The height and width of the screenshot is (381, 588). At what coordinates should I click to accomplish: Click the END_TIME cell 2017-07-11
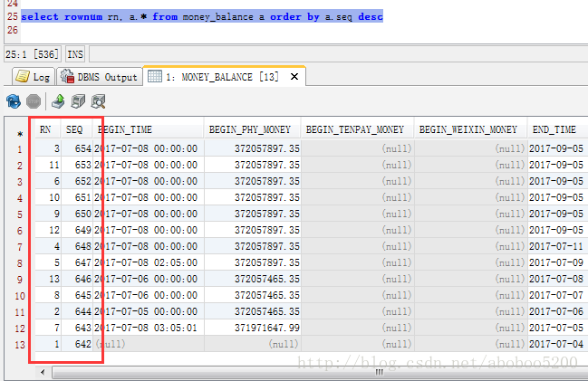[x=557, y=246]
